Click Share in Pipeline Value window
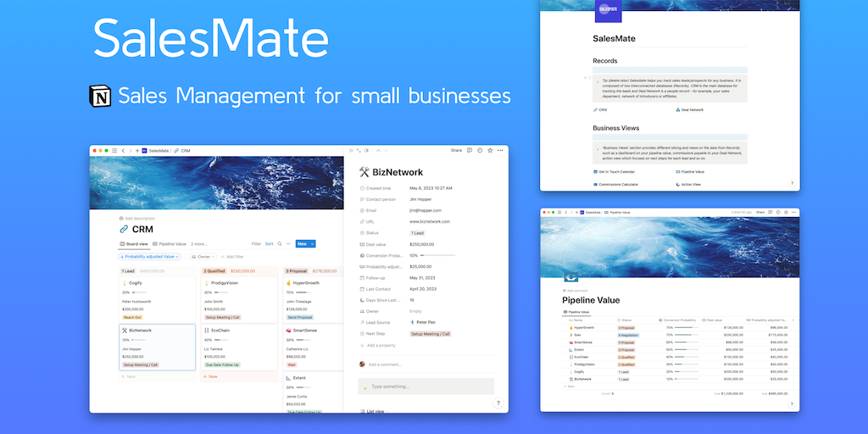The width and height of the screenshot is (868, 434). [760, 212]
